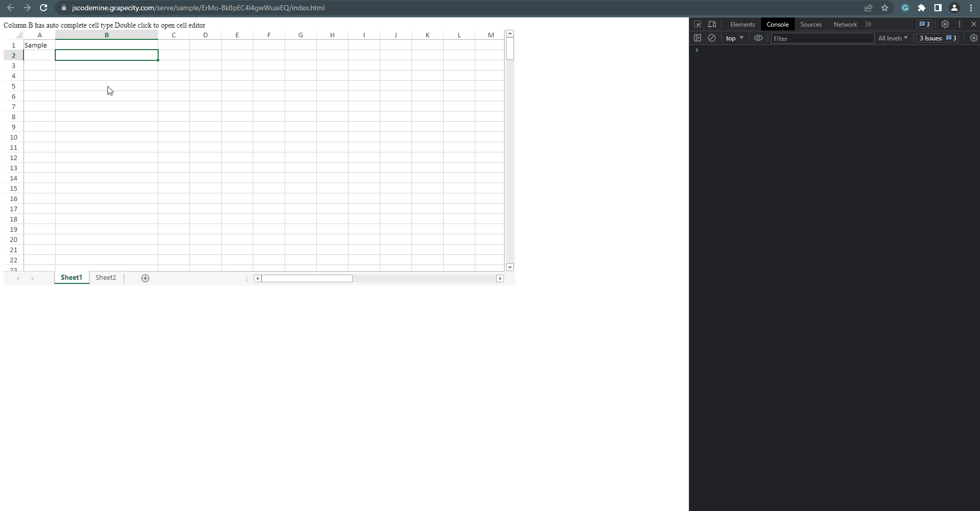Toggle the device toolbar emulation
This screenshot has height=511, width=980.
pos(712,24)
